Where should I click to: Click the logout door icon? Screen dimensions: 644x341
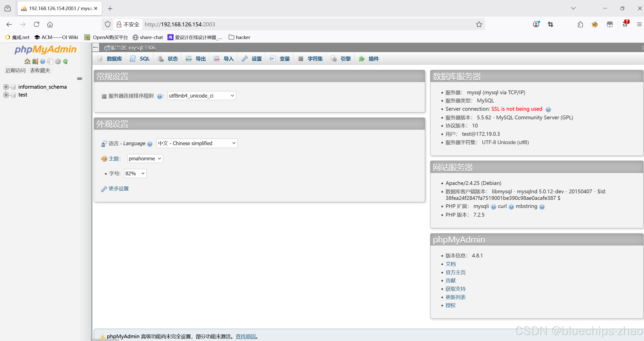35,61
